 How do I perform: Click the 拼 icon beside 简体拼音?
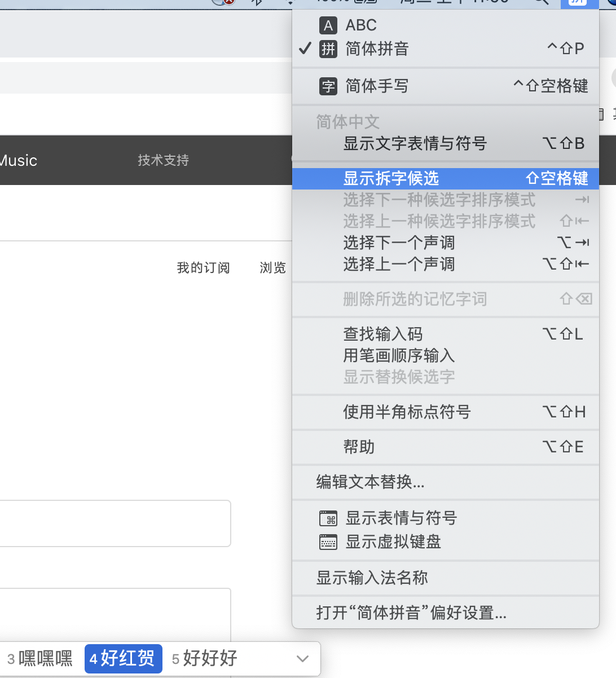coord(328,49)
